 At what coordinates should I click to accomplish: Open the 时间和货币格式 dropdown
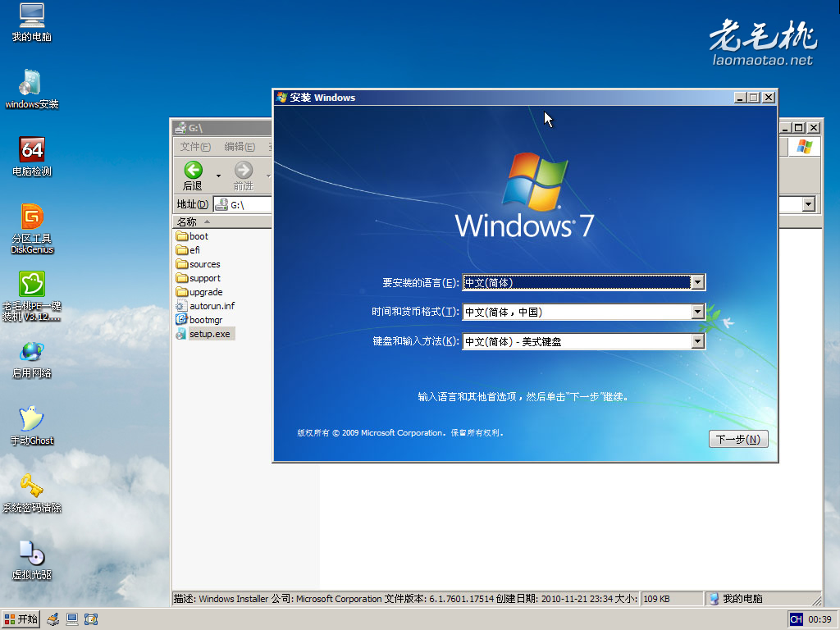point(697,312)
